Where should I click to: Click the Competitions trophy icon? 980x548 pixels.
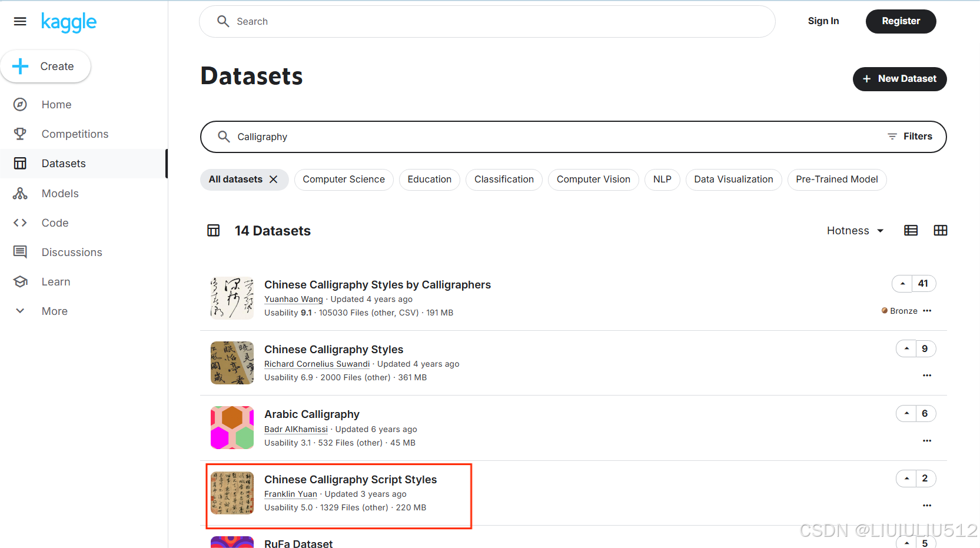(20, 134)
